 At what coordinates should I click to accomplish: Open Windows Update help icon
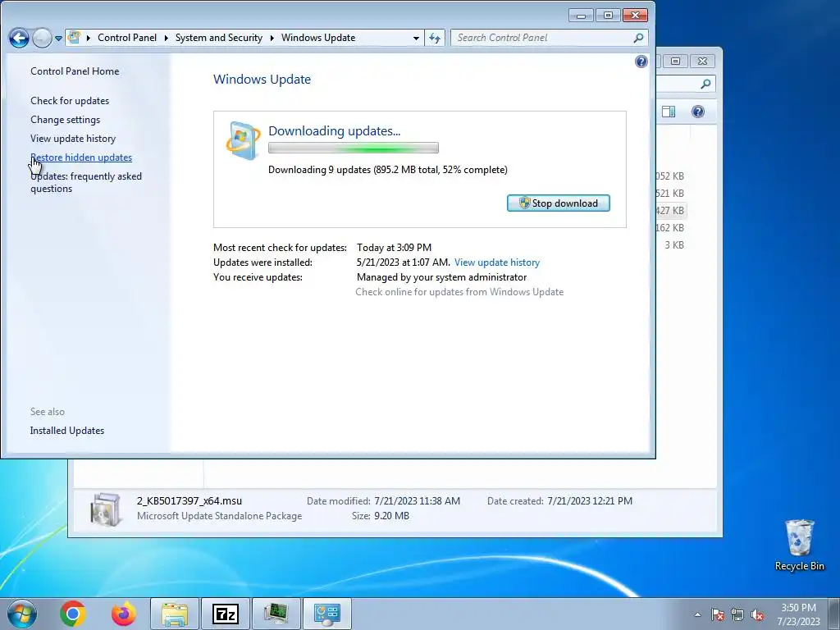(641, 62)
